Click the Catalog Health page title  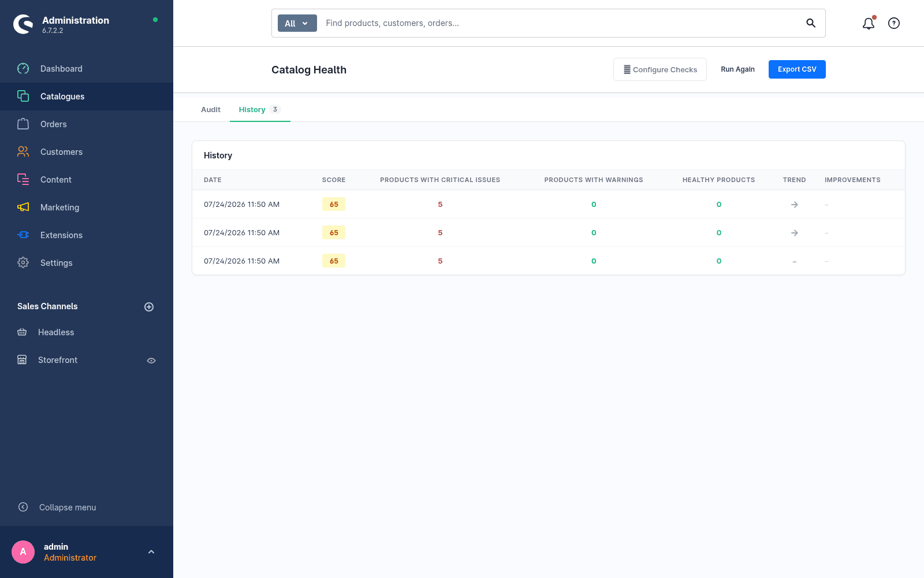click(x=309, y=70)
